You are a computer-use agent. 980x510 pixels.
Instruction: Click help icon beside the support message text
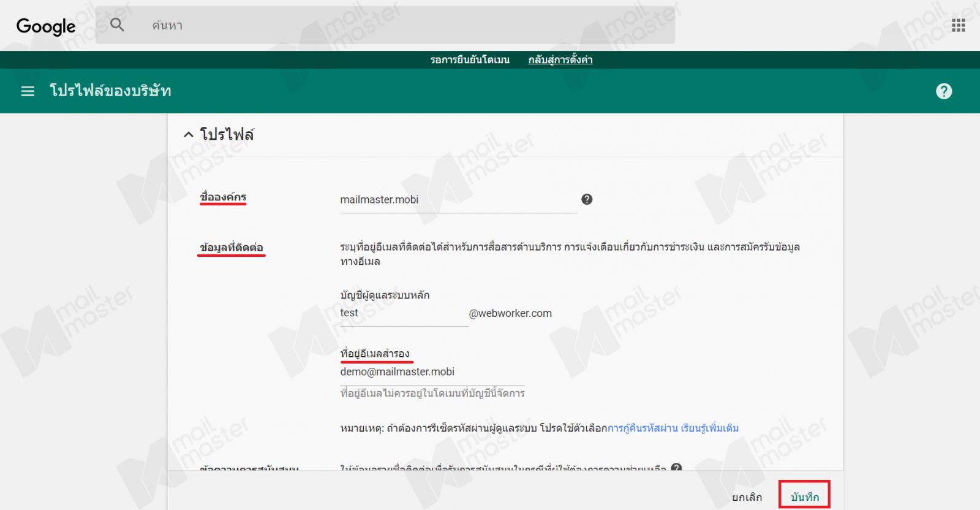pos(676,468)
